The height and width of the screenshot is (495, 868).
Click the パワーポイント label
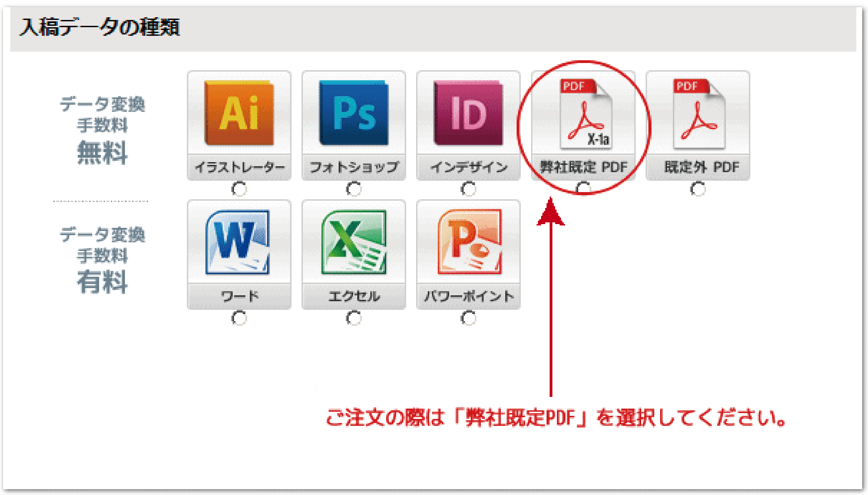tap(469, 296)
